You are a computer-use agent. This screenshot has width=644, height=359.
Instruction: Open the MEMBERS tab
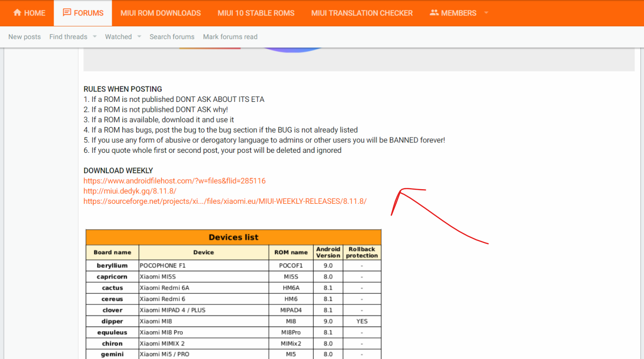pyautogui.click(x=453, y=13)
